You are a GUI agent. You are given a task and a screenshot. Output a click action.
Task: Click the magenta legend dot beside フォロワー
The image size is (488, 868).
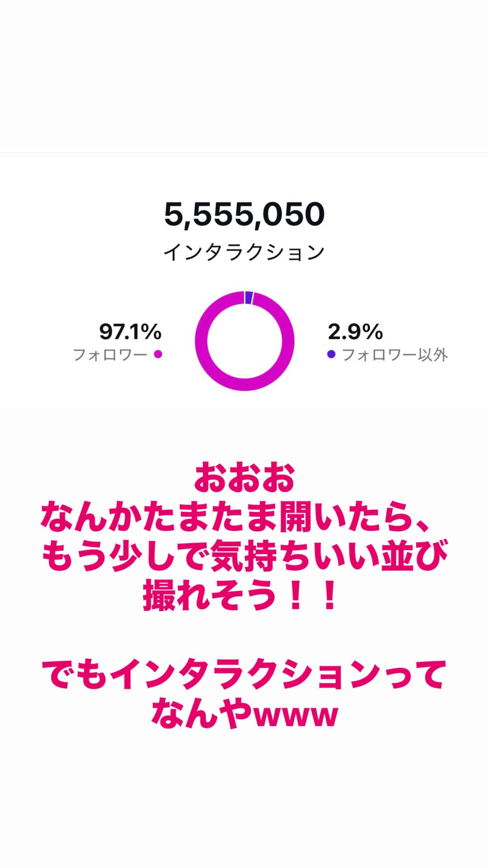[x=158, y=354]
